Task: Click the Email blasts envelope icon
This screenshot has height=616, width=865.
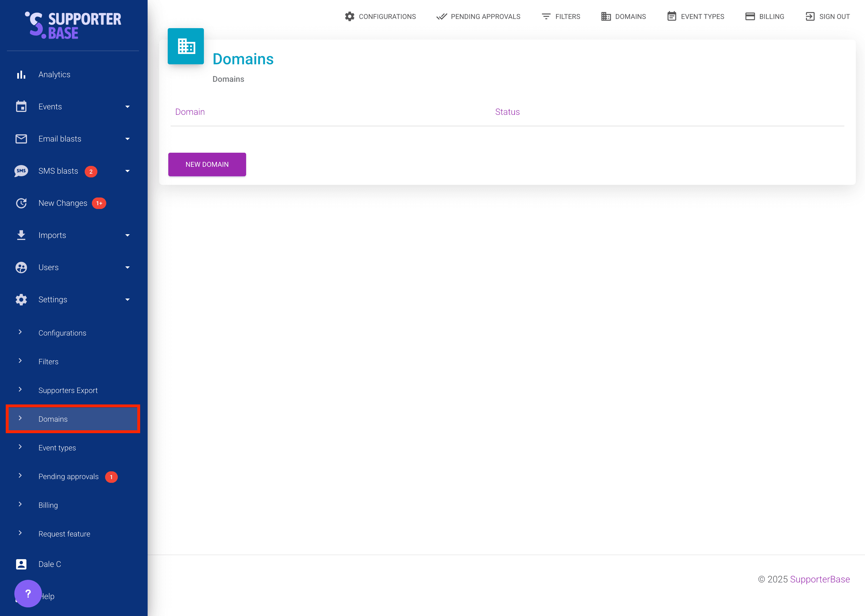Action: pyautogui.click(x=21, y=139)
